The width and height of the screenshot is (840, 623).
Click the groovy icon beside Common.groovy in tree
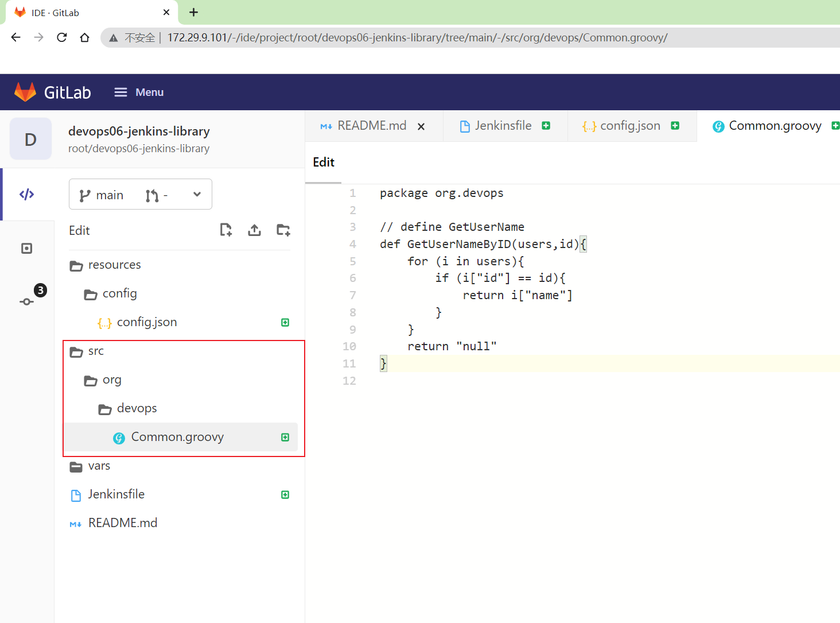point(119,438)
